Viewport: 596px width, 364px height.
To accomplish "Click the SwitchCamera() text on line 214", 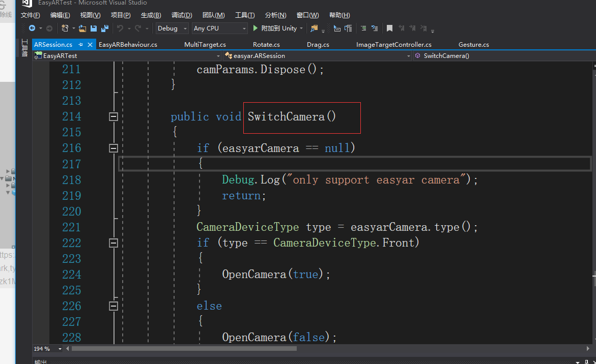I will 292,116.
